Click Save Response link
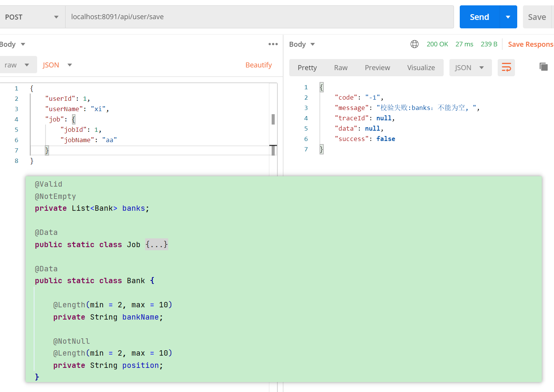554x392 pixels. (x=531, y=44)
